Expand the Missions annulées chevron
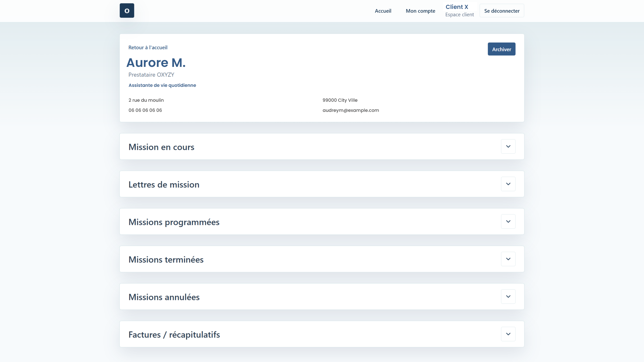 (x=508, y=297)
